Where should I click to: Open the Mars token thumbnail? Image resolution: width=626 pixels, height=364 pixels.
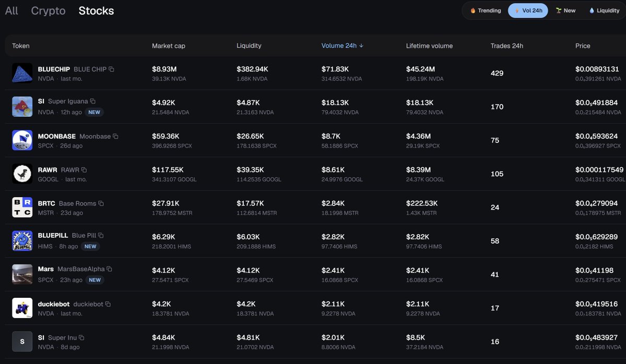tap(22, 274)
